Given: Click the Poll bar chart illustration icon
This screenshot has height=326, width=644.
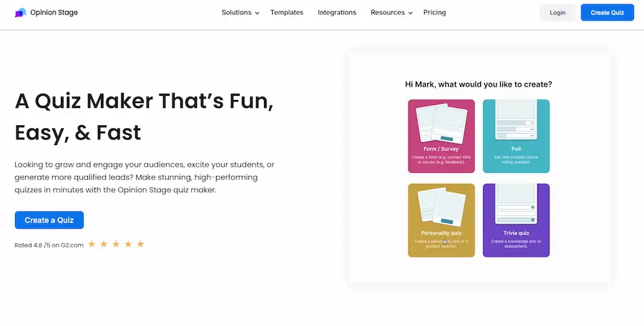Looking at the screenshot, I should 516,120.
